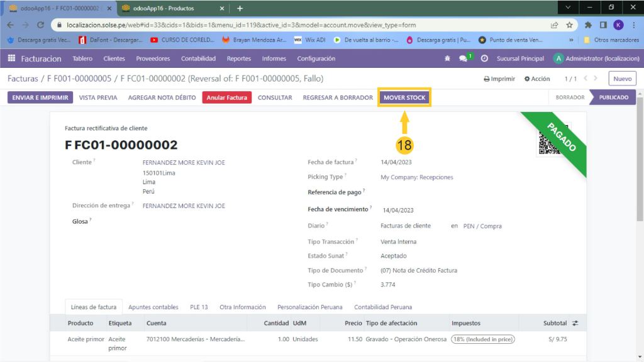Select the BORRADOR status stage
The image size is (644, 362).
(570, 97)
